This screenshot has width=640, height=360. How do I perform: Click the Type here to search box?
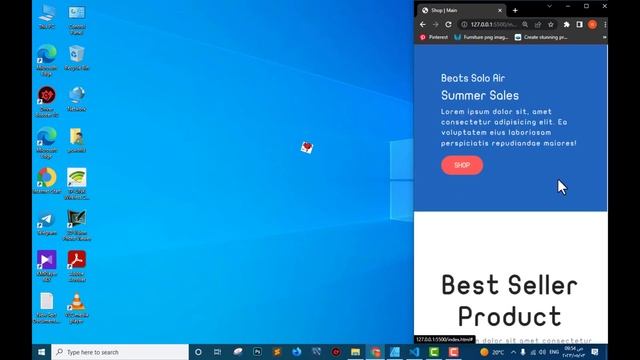120,352
